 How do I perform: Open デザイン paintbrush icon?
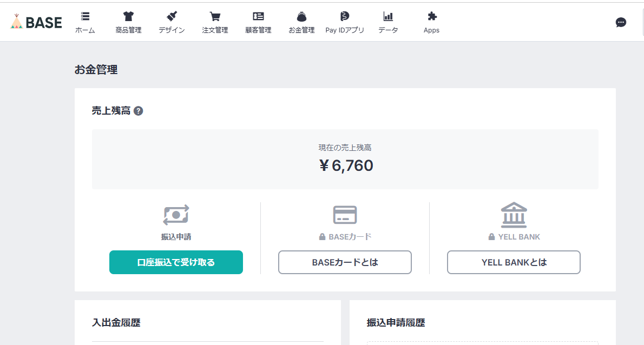pyautogui.click(x=172, y=16)
